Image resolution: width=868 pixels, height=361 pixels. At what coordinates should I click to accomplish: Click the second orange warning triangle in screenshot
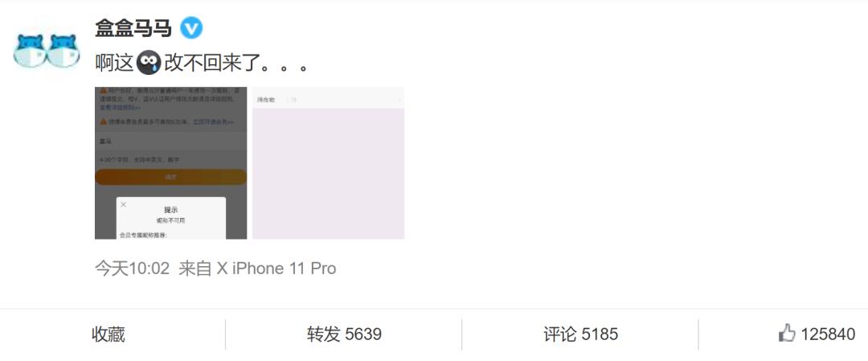pos(104,121)
